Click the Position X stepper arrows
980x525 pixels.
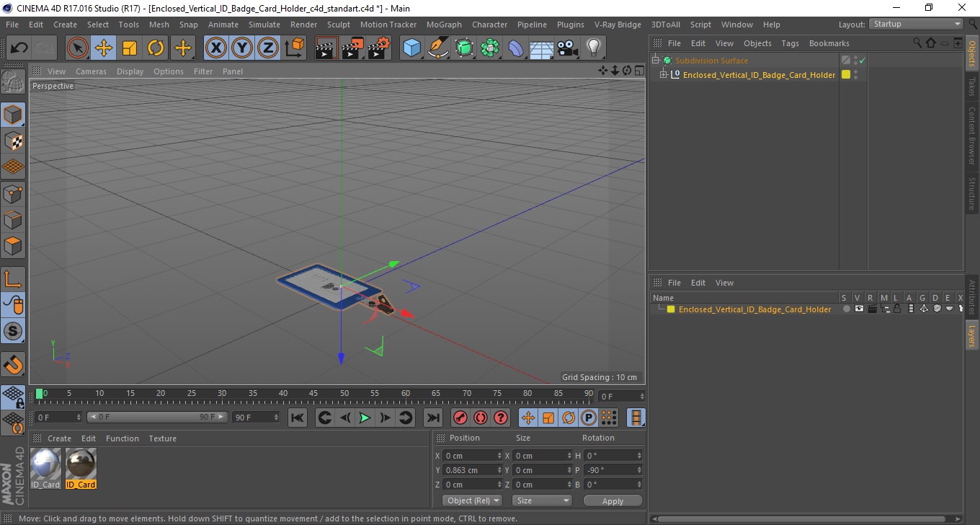point(499,456)
